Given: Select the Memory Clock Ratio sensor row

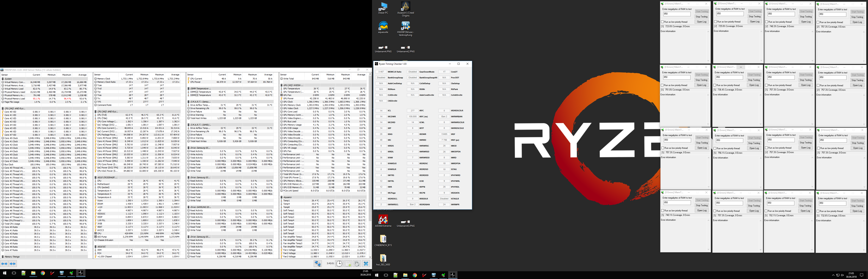Looking at the screenshot, I should pyautogui.click(x=138, y=82).
